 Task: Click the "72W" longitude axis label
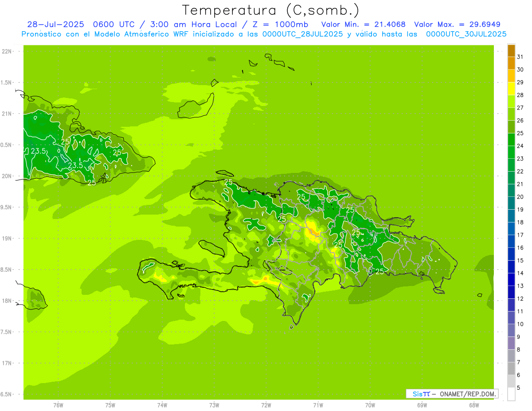click(x=266, y=405)
